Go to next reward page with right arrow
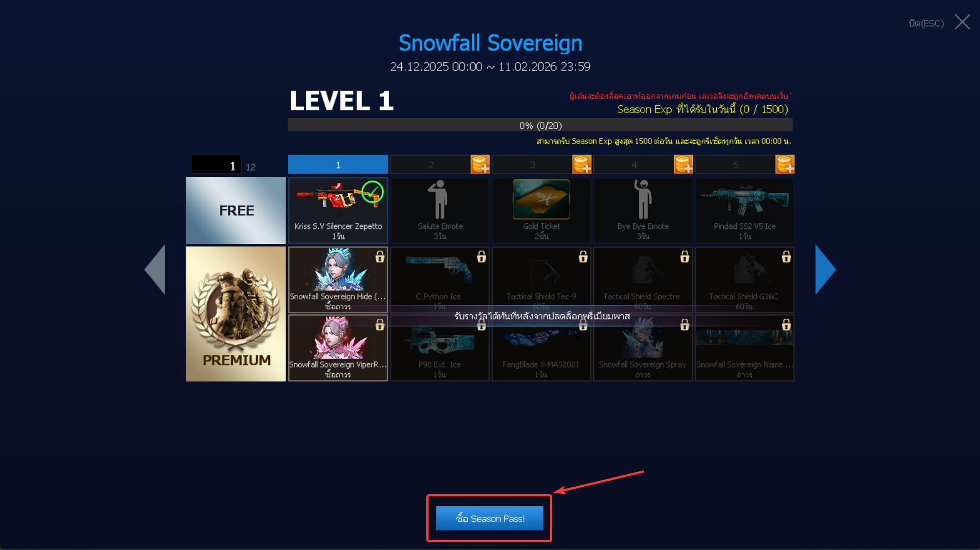This screenshot has height=550, width=980. pos(825,269)
